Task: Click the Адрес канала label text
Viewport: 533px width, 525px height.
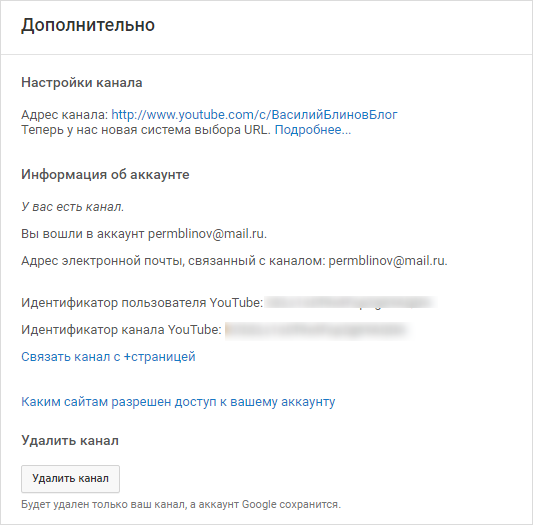Action: pyautogui.click(x=65, y=115)
